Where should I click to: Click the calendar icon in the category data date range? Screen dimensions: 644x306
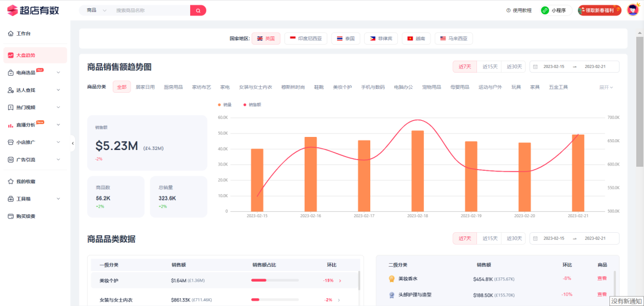(x=535, y=238)
